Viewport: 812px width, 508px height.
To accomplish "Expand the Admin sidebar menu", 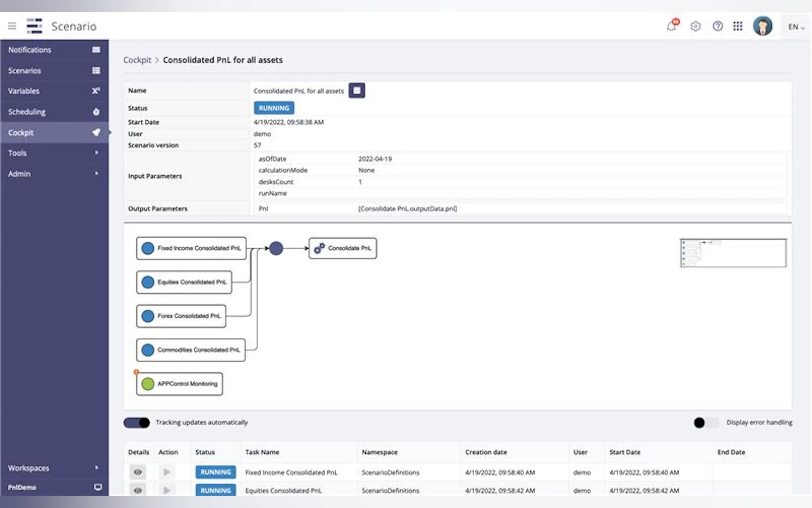I will (x=54, y=174).
